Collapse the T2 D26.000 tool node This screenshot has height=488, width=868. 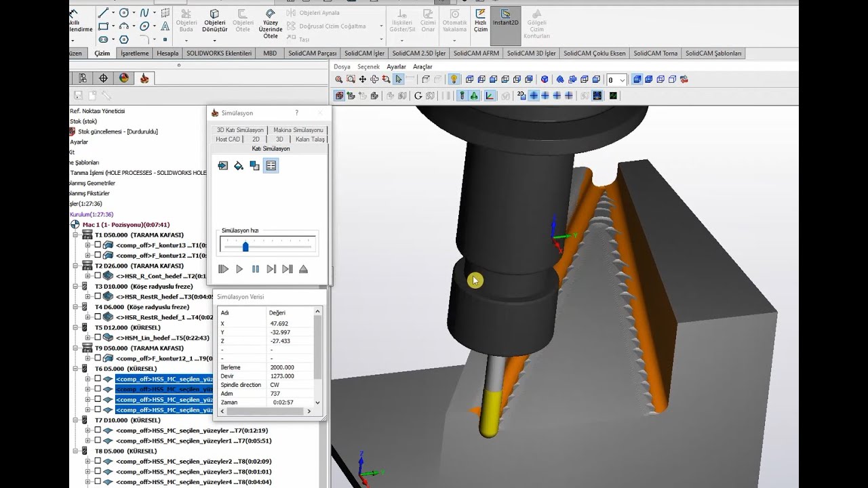76,266
